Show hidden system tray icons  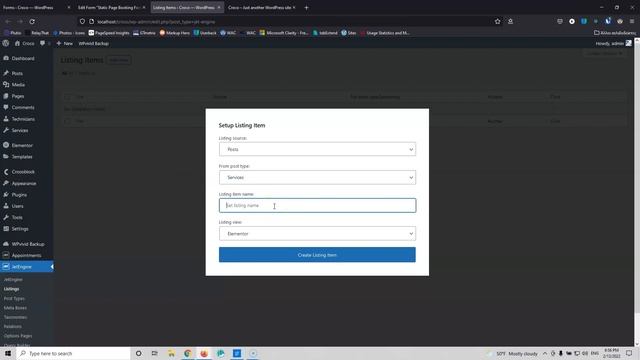[x=545, y=353]
